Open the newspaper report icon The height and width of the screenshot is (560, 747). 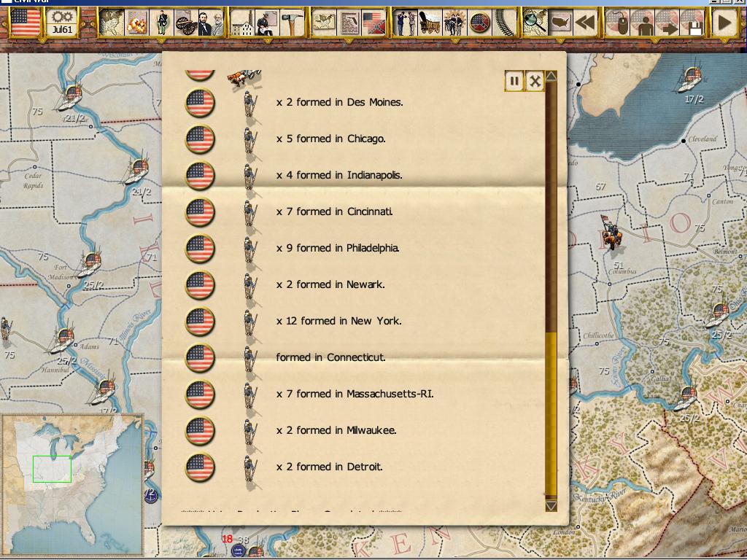349,23
